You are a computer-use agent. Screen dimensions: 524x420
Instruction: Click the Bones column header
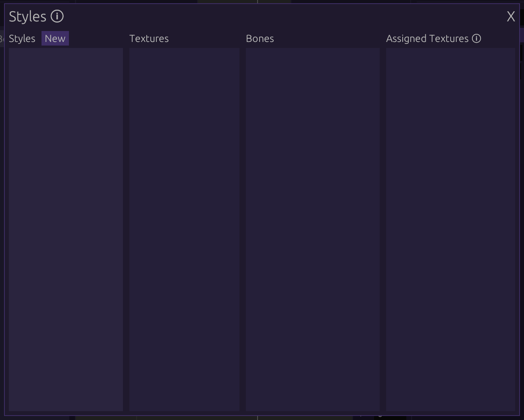point(260,39)
